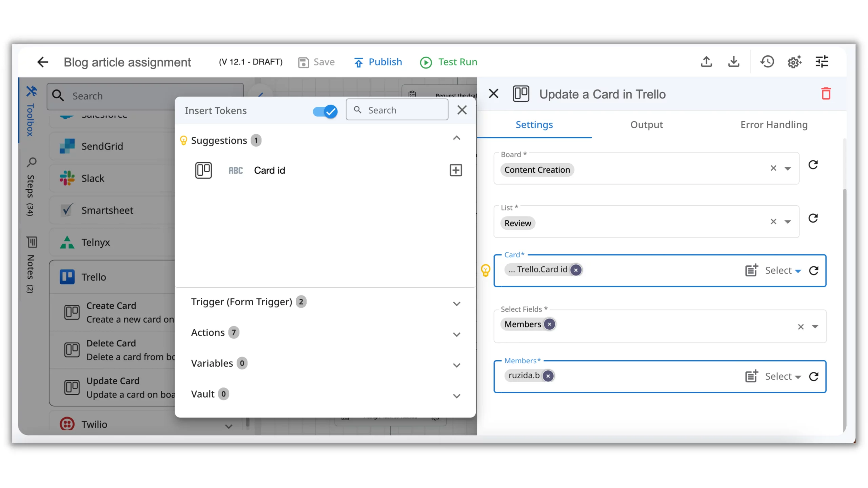Switch to the Output tab
The height and width of the screenshot is (488, 868).
[x=646, y=125]
